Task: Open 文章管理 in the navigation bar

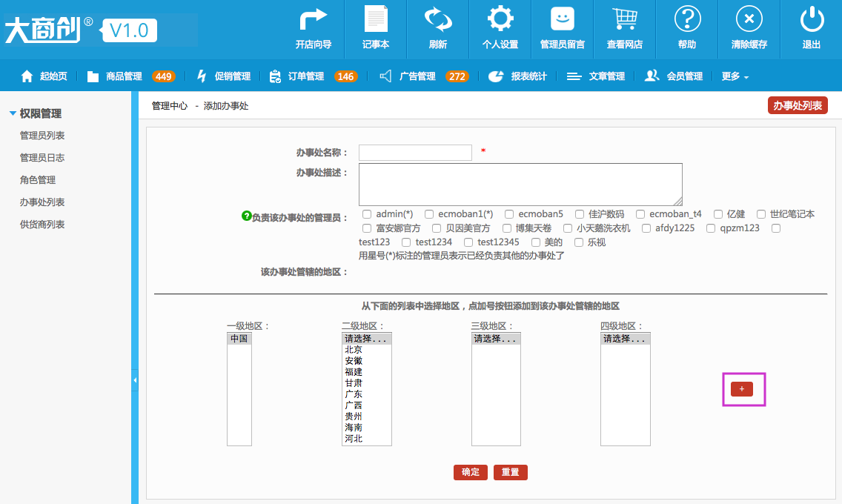Action: coord(595,76)
